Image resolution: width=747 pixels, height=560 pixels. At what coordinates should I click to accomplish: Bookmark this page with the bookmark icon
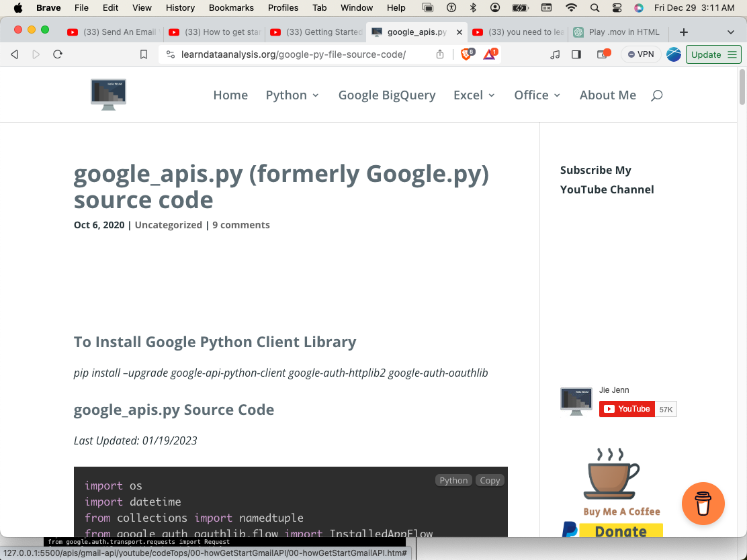tap(143, 54)
